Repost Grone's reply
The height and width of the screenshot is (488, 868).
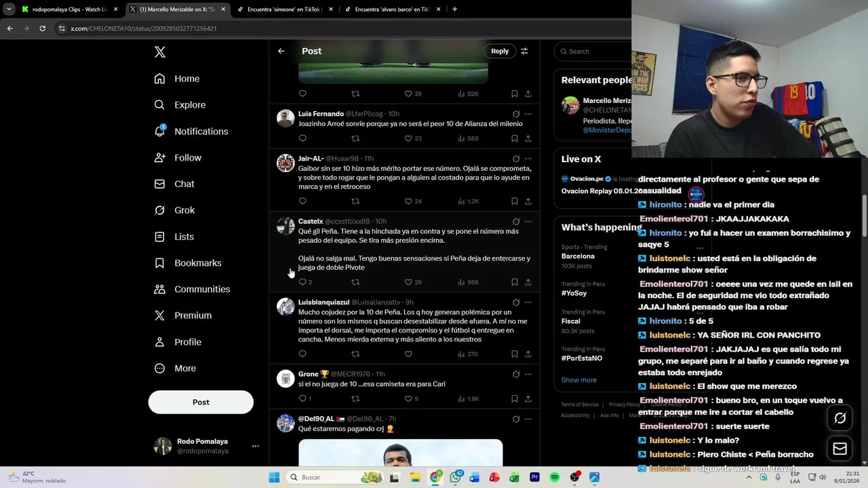coord(355,399)
